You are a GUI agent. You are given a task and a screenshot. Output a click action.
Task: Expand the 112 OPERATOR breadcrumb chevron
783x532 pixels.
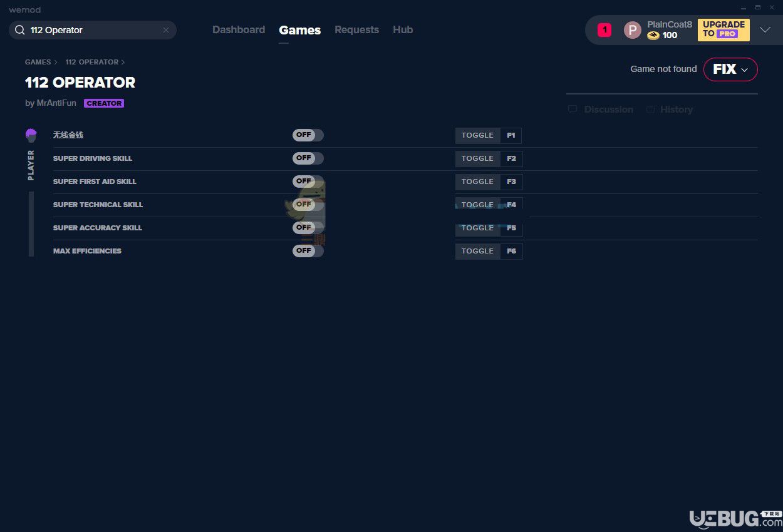[123, 63]
